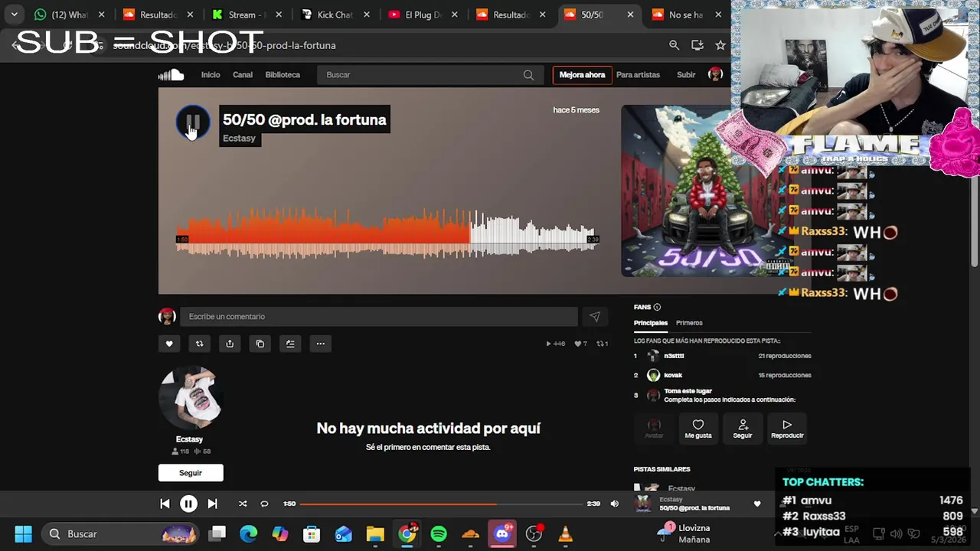Open Microsoft Store from the taskbar
Image resolution: width=980 pixels, height=551 pixels.
(x=312, y=534)
